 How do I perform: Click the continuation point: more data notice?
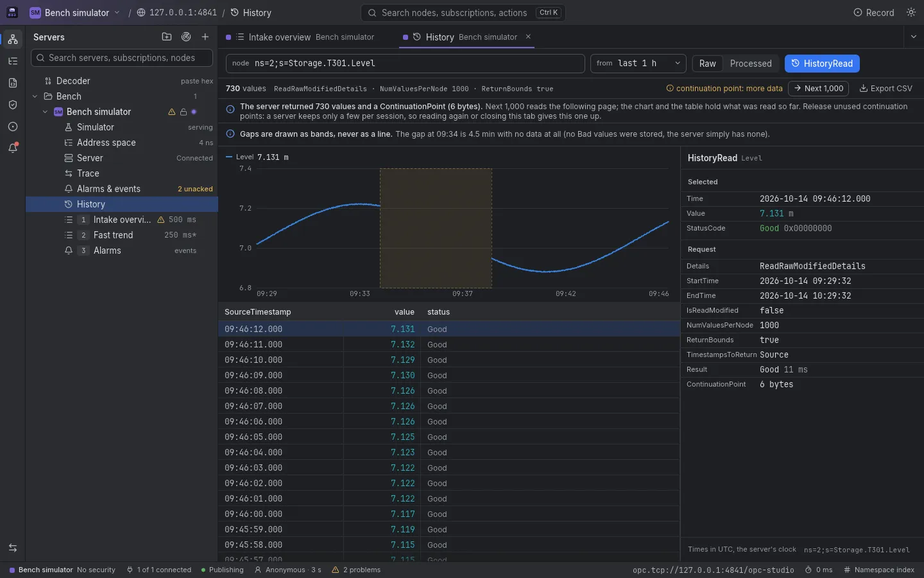coord(724,89)
